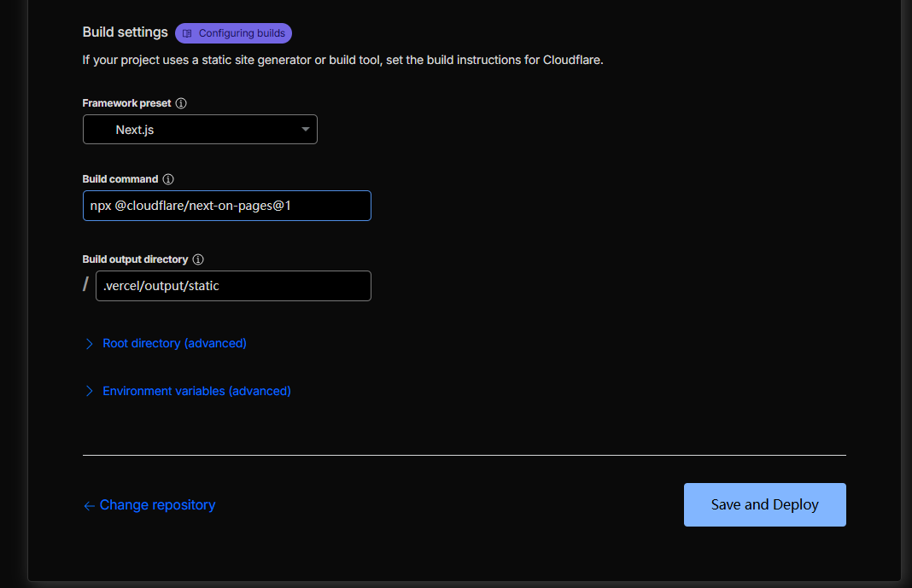Viewport: 912px width, 588px height.
Task: Click the left arrow icon before Change repository
Action: (89, 506)
